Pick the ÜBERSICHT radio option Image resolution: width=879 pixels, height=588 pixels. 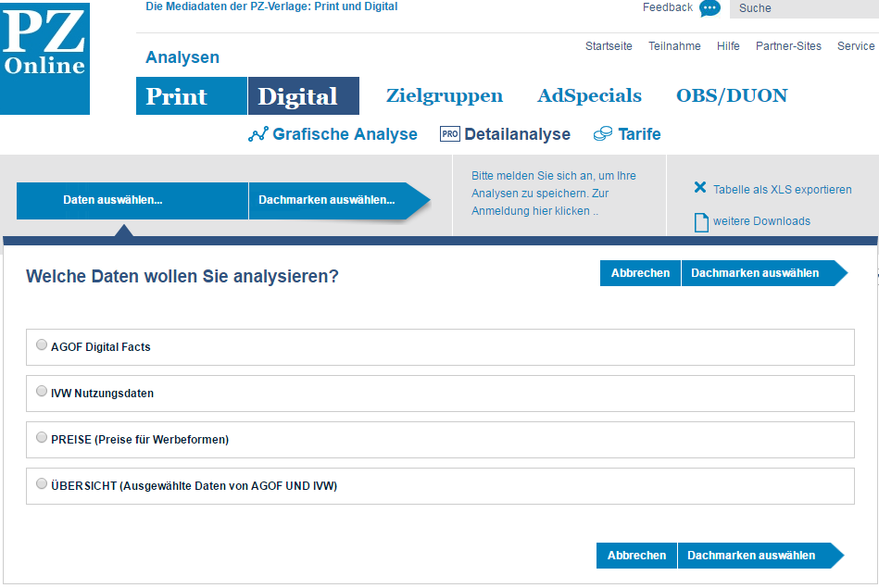pyautogui.click(x=41, y=483)
